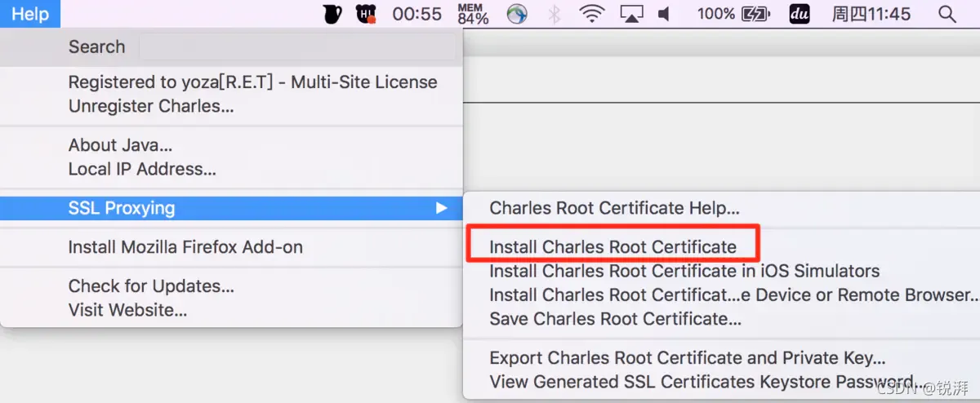Click the volume speaker icon

coord(664,14)
